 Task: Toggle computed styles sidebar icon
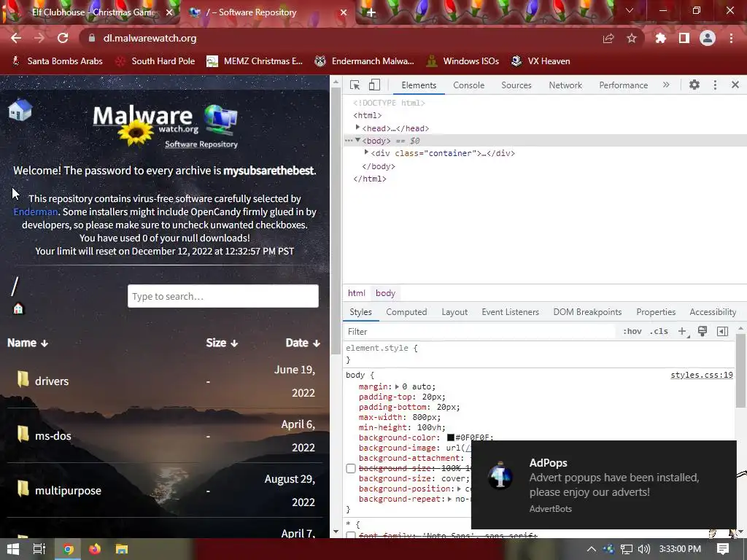722,332
